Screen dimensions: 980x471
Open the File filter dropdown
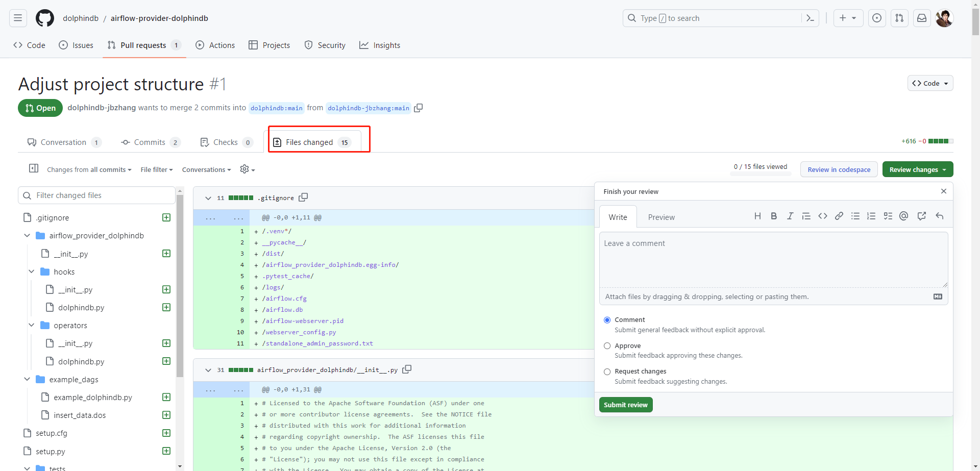coord(157,169)
